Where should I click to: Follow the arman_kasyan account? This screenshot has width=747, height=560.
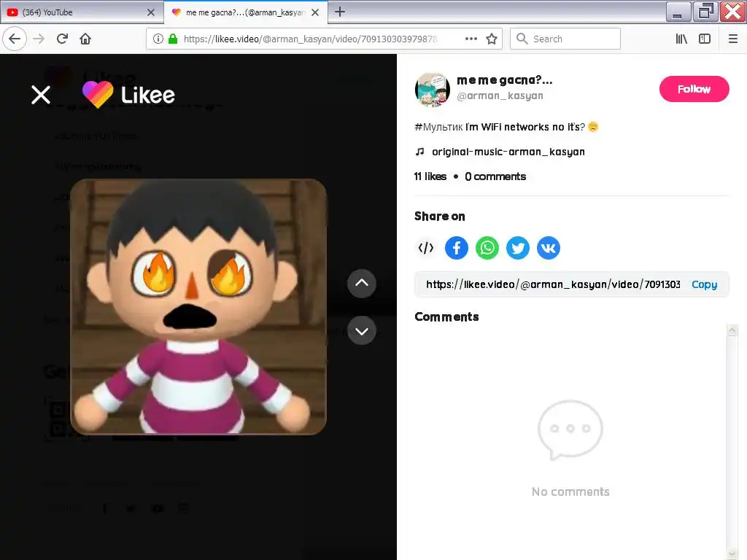click(694, 89)
